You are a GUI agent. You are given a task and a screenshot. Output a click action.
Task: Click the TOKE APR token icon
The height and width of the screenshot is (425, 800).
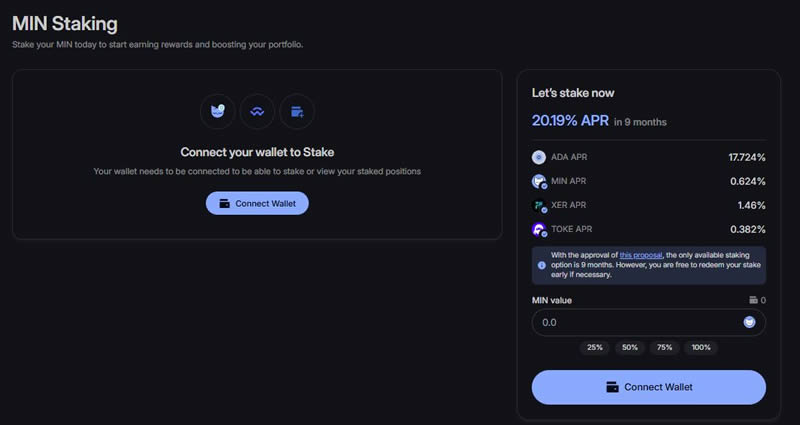click(x=539, y=229)
